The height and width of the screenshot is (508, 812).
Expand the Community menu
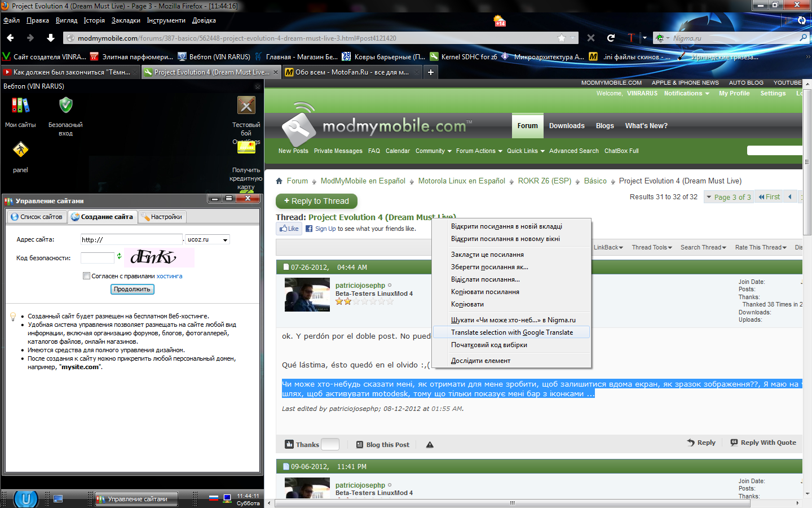pos(433,151)
